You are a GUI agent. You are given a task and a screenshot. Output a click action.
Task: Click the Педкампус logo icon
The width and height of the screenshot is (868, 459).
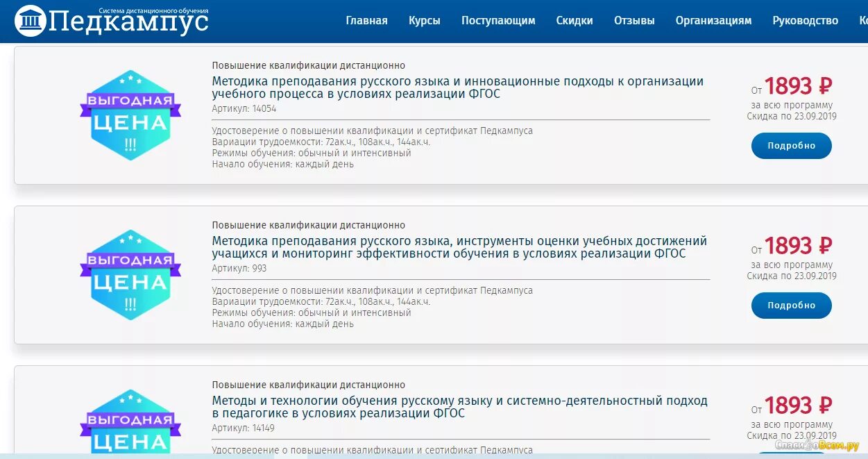(x=31, y=21)
